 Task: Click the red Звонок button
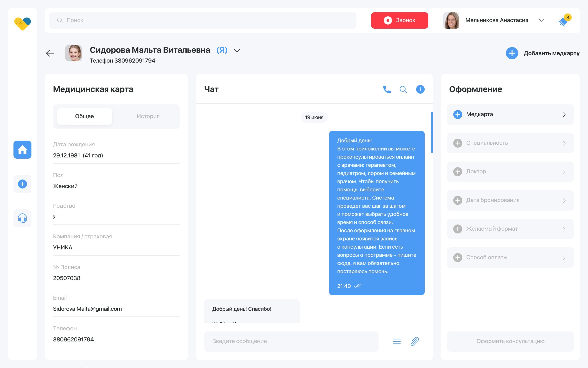pos(399,20)
